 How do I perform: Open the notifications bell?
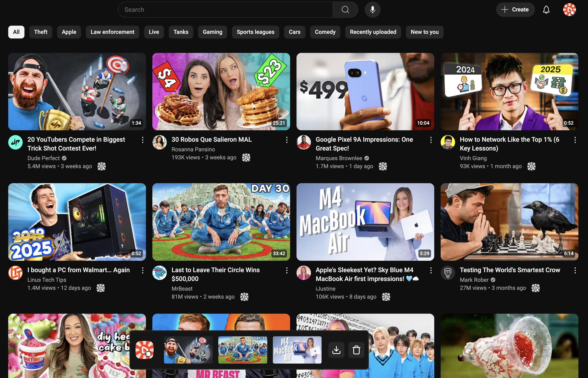click(546, 10)
